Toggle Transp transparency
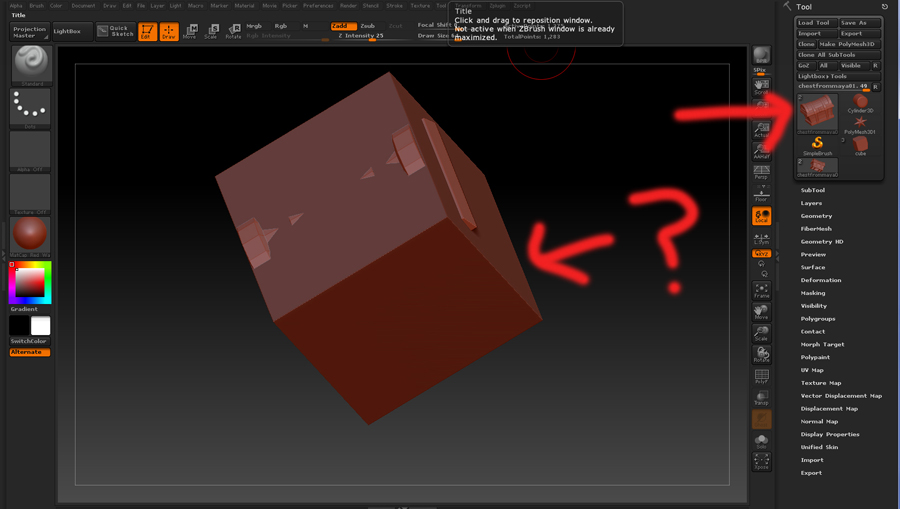The image size is (900, 509). click(x=762, y=398)
